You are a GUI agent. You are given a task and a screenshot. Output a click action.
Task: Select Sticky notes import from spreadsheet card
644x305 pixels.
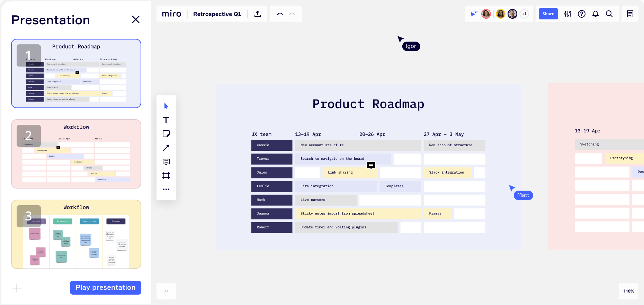pos(358,214)
